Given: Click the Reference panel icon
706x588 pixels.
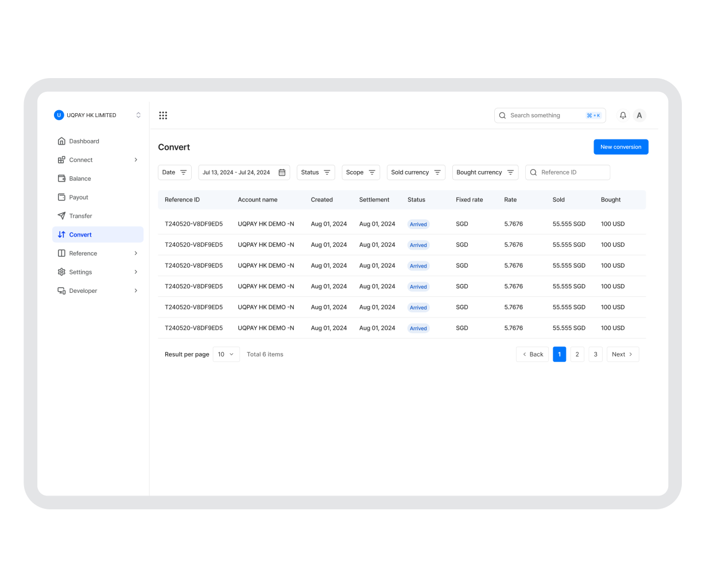Looking at the screenshot, I should (x=61, y=253).
